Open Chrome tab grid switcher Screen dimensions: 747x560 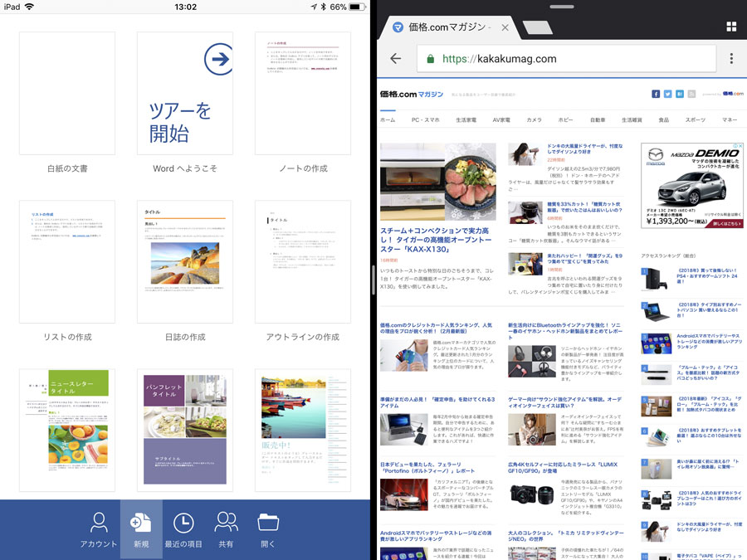pyautogui.click(x=731, y=27)
